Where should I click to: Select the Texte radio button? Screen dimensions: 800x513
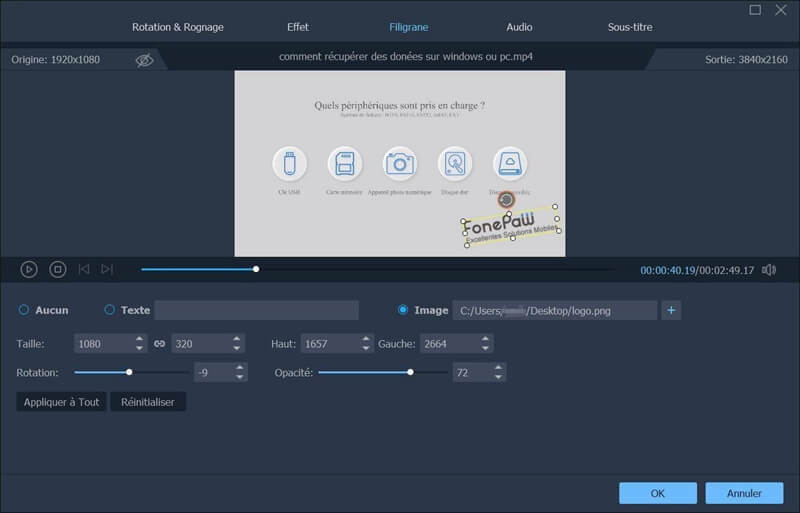pos(109,310)
